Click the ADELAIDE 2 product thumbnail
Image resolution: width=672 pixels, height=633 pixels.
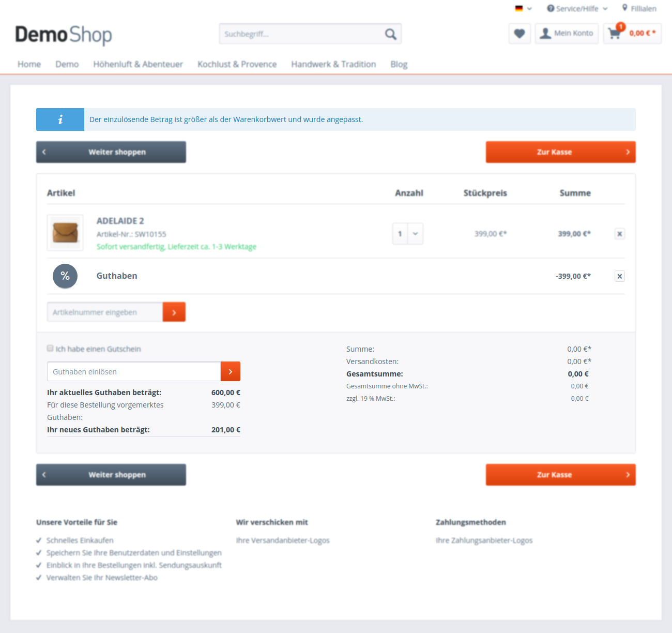point(65,233)
